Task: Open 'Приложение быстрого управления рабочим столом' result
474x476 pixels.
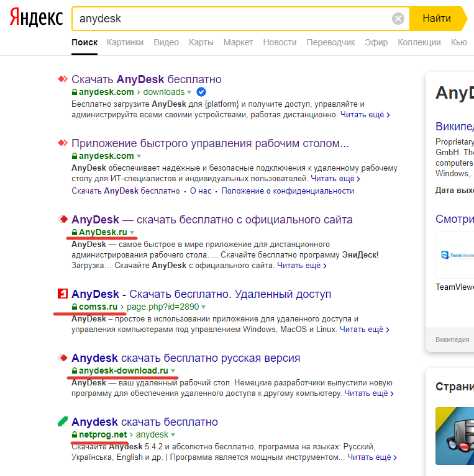Action: click(x=210, y=143)
